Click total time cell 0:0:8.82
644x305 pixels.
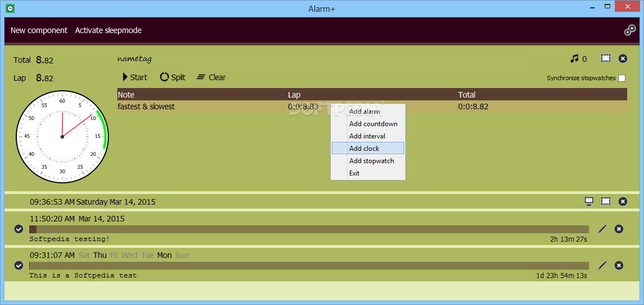pos(473,107)
